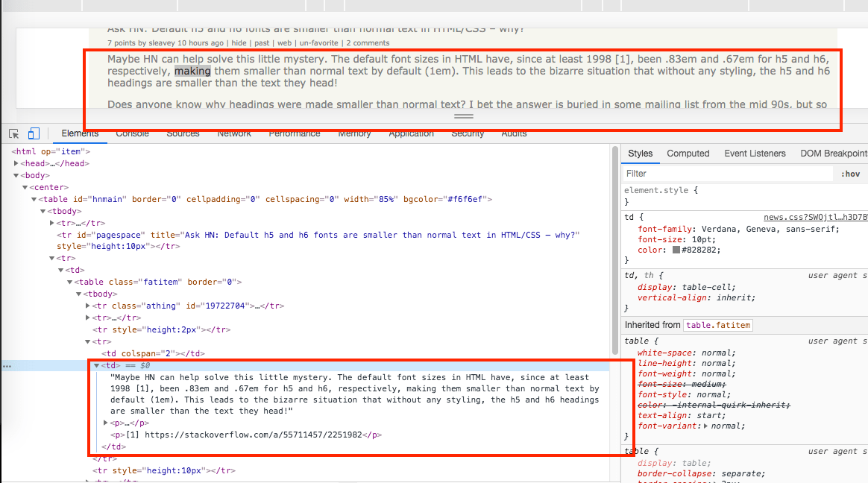Open the Event Listeners tab
Image resolution: width=868 pixels, height=483 pixels.
(754, 154)
